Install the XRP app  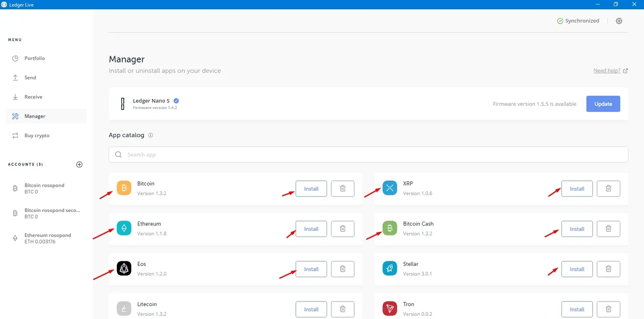577,188
